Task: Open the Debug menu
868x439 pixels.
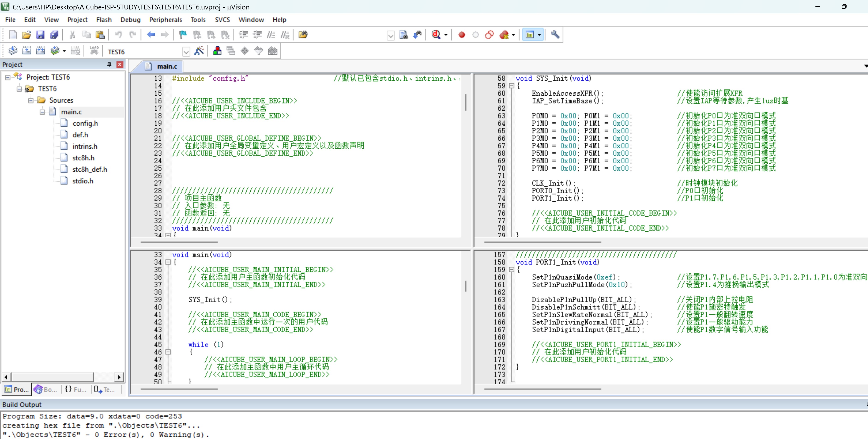Action: tap(130, 20)
